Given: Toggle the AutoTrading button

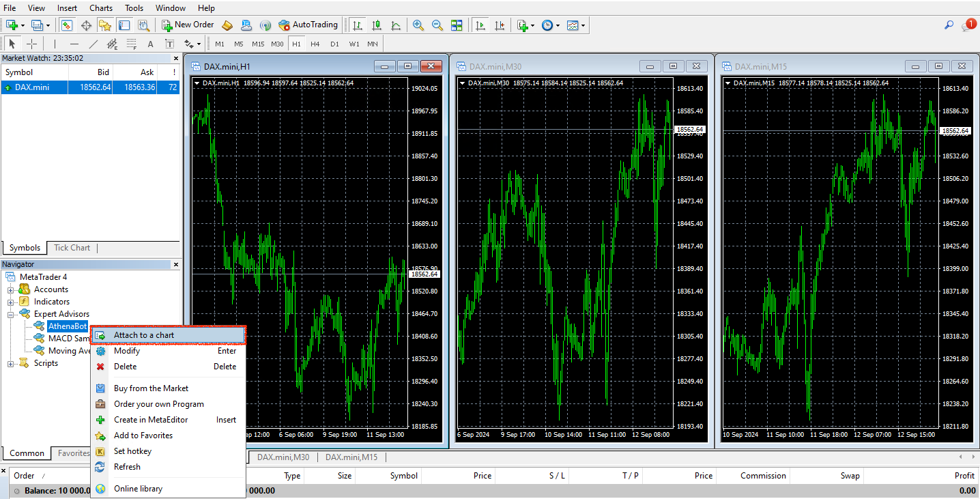Looking at the screenshot, I should coord(308,25).
